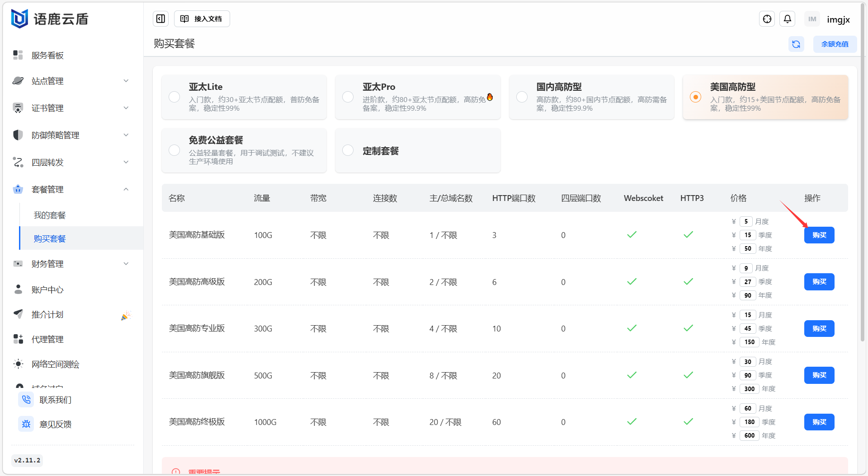Viewport: 868px width, 476px height.
Task: Open 网络空间测绘 in the sidebar
Action: 55,364
